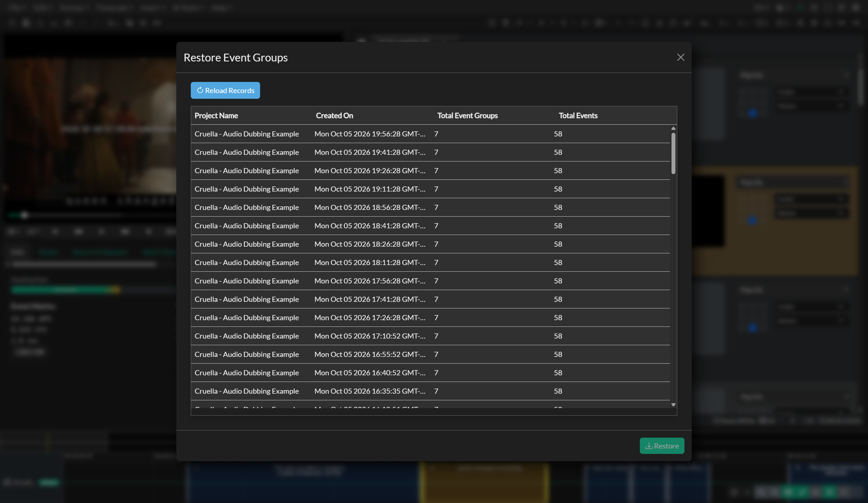
Task: Select the record created at 18:41:28
Action: (x=431, y=226)
